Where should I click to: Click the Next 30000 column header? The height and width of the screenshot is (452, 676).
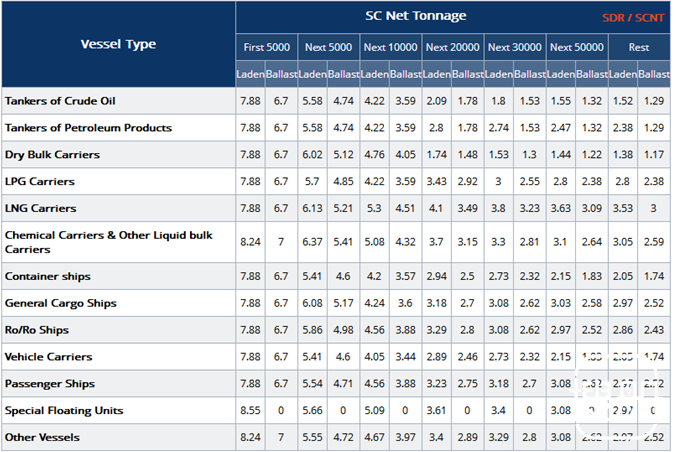[514, 47]
